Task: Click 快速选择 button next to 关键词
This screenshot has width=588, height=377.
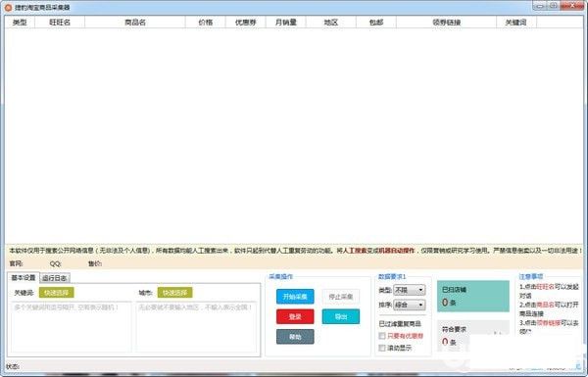Action: (x=57, y=293)
